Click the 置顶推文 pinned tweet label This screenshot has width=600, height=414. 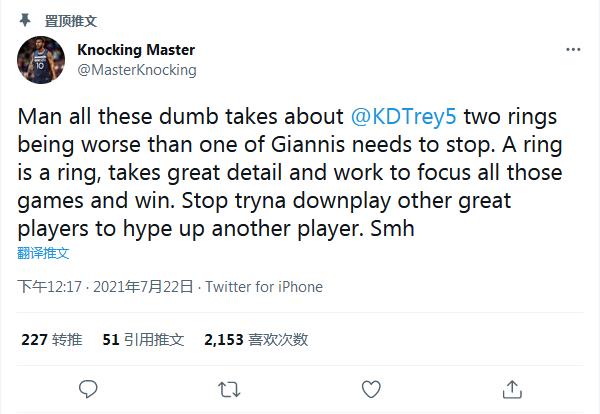tap(98, 21)
